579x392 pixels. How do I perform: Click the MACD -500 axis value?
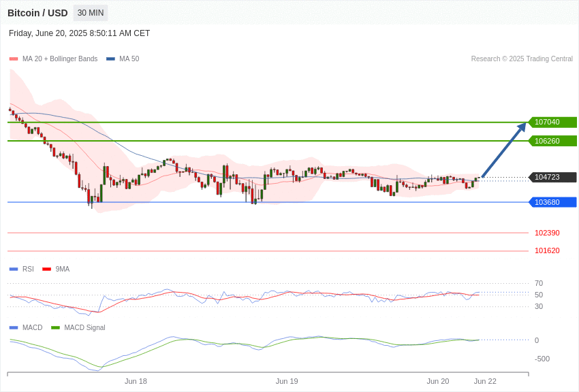pos(542,359)
